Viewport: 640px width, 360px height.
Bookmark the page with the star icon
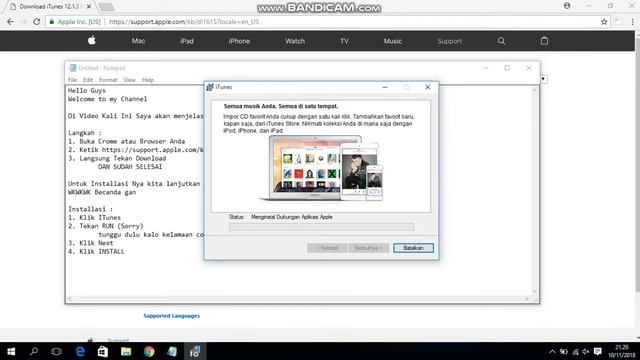tap(604, 22)
